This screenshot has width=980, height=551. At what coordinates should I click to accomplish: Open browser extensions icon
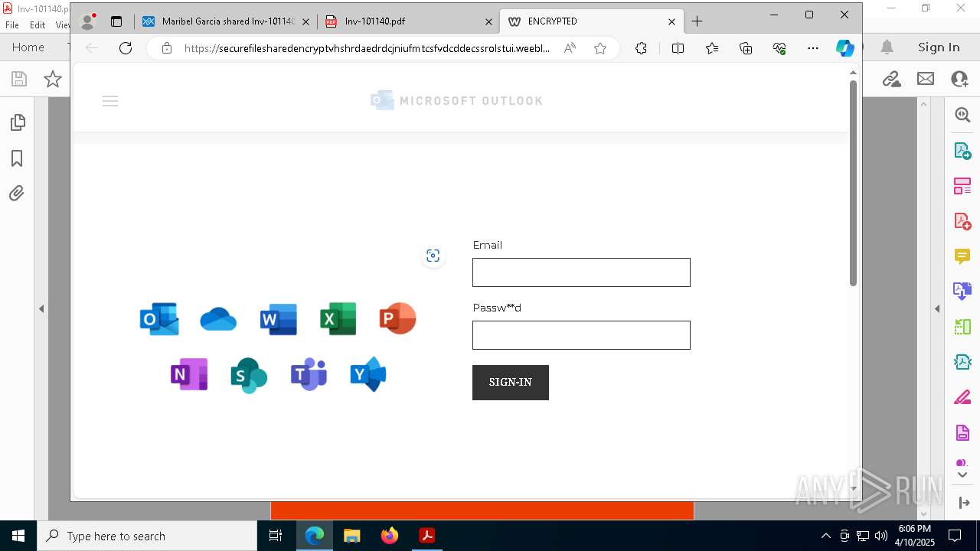coord(641,48)
